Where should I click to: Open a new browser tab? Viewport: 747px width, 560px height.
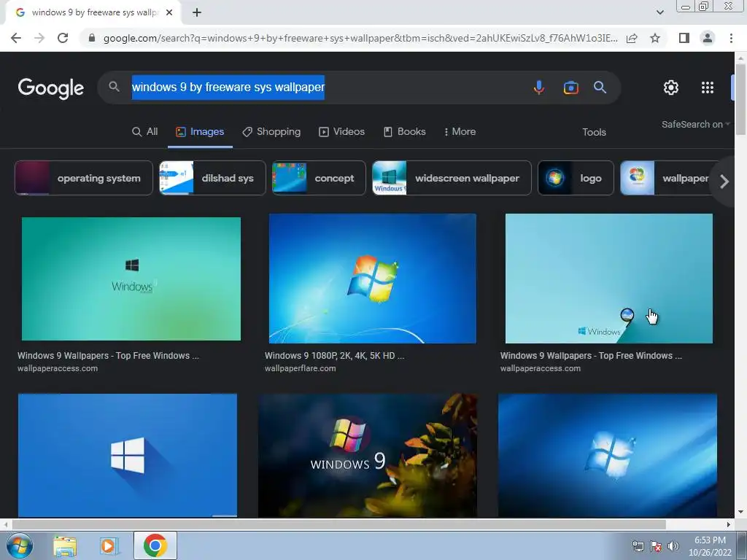[x=197, y=12]
